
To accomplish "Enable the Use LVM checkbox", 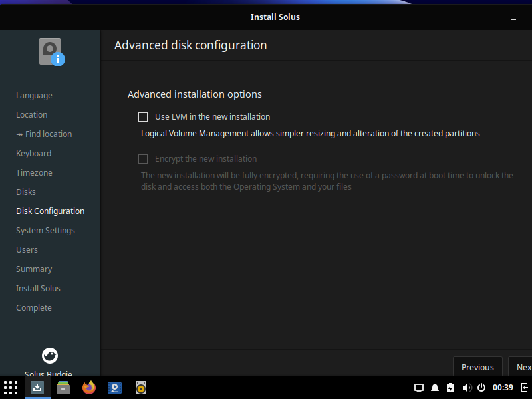I will click(x=143, y=117).
